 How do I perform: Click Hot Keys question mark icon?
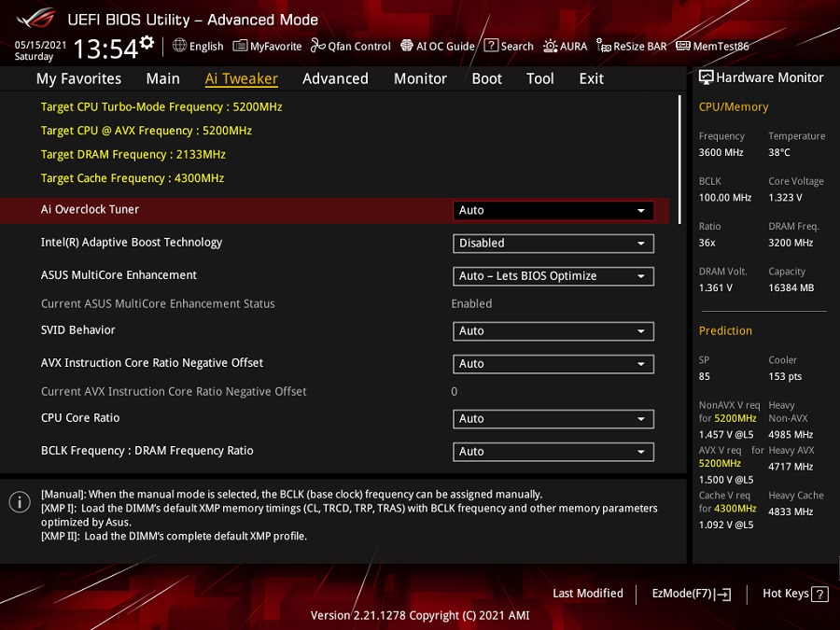point(819,594)
